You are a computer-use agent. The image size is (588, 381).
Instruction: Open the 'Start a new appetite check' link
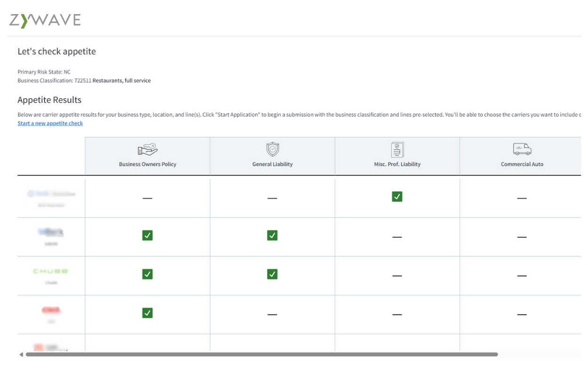click(x=50, y=123)
